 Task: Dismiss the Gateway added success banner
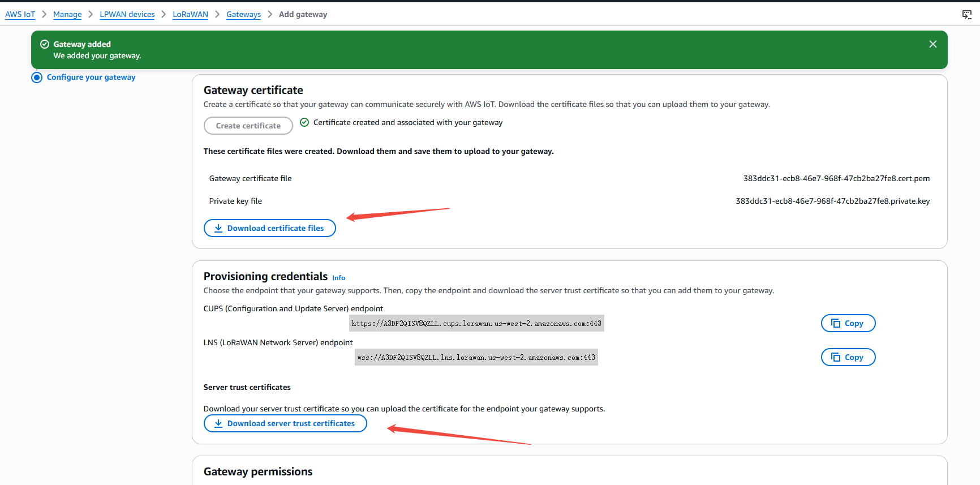pyautogui.click(x=933, y=44)
